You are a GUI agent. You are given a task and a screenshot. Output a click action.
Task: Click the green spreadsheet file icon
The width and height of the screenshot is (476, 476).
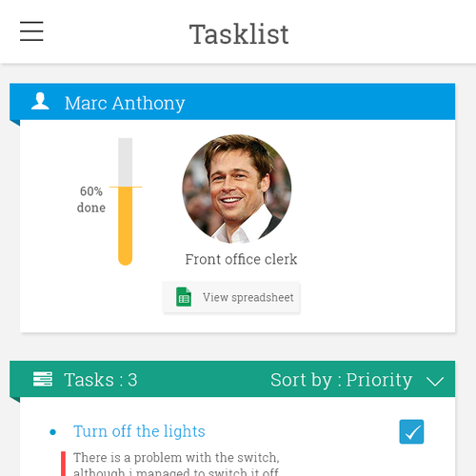point(184,297)
